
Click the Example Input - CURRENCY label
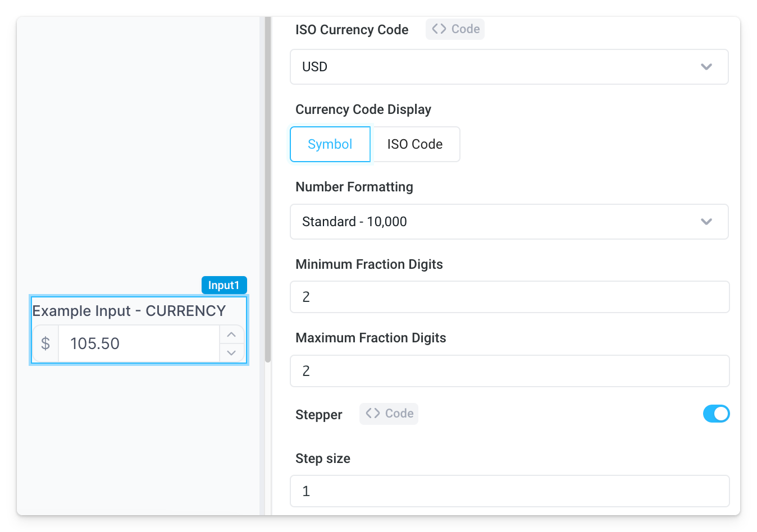129,310
